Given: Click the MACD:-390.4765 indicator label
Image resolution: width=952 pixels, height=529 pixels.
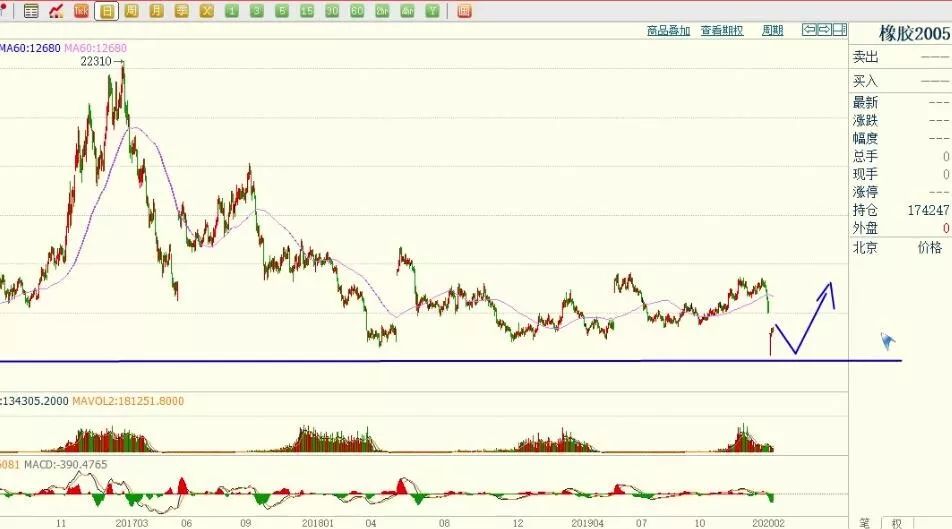Looking at the screenshot, I should pyautogui.click(x=66, y=465).
